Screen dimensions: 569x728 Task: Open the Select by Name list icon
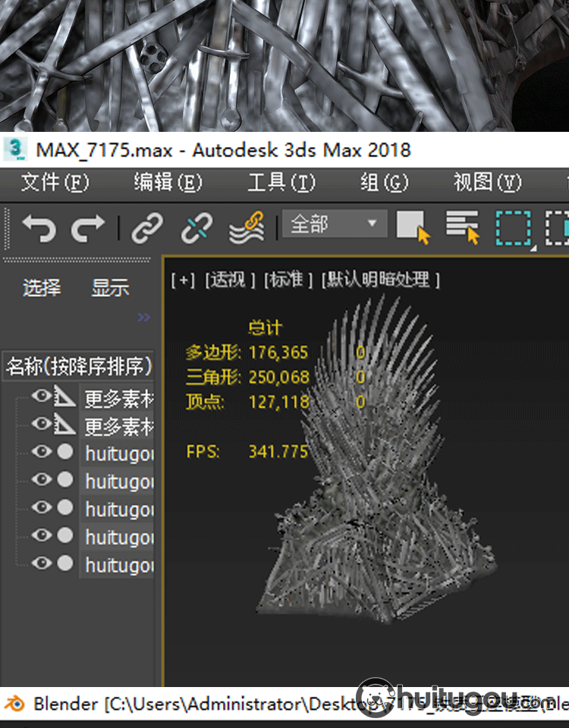coord(463,227)
